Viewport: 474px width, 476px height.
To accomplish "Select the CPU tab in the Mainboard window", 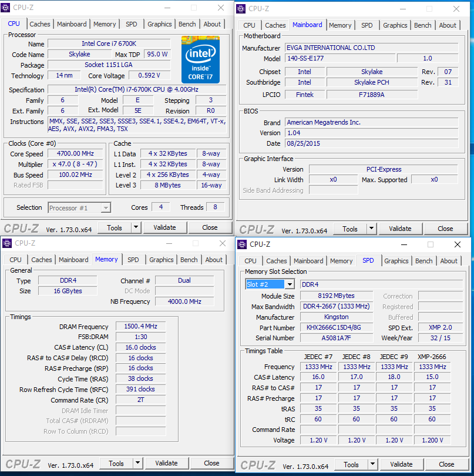I will [249, 25].
